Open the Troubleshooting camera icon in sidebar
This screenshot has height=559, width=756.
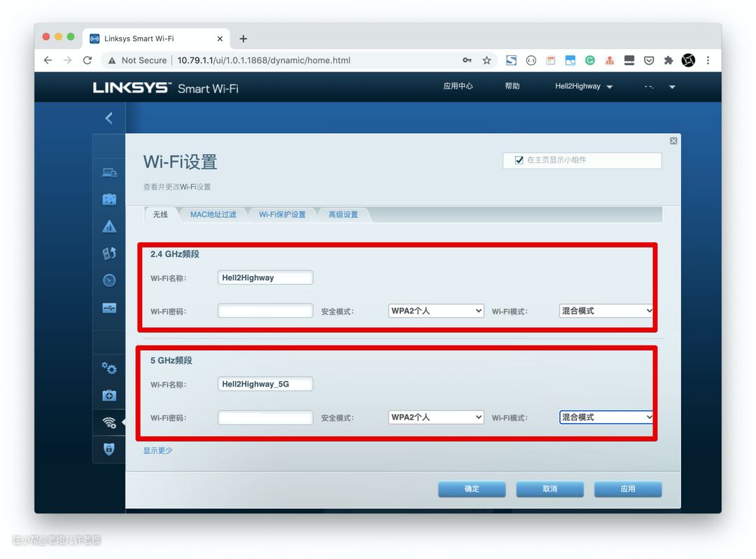point(109,396)
